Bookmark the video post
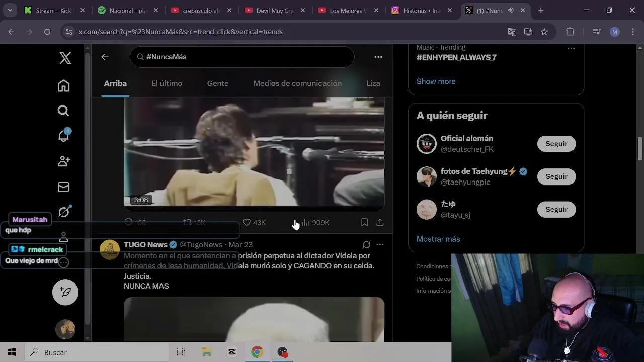Image resolution: width=644 pixels, height=362 pixels. click(x=364, y=222)
